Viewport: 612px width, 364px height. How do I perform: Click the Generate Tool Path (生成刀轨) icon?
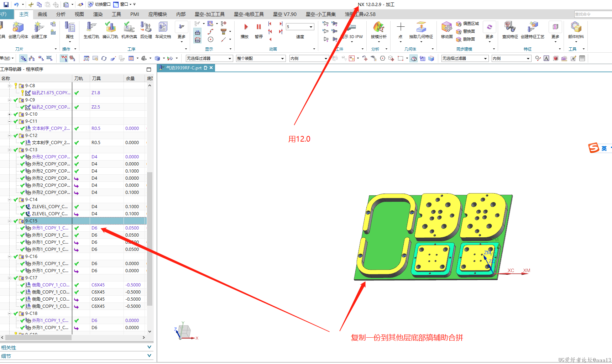pyautogui.click(x=91, y=27)
